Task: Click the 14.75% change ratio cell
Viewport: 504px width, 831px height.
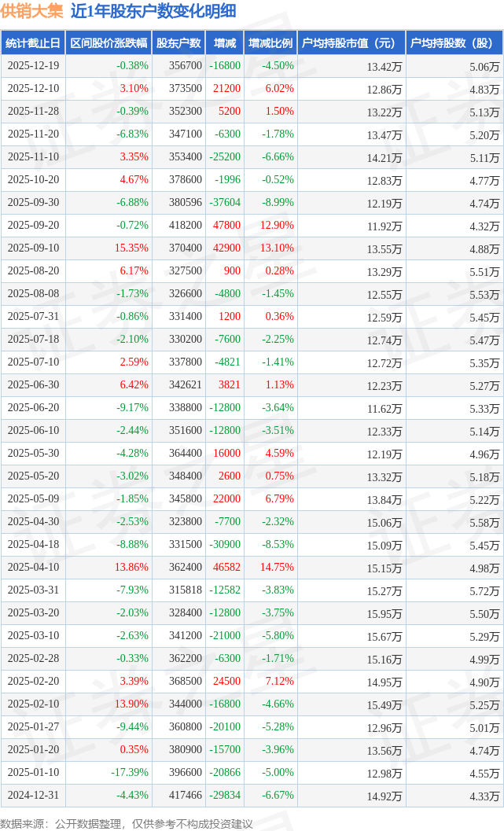Action: 278,568
